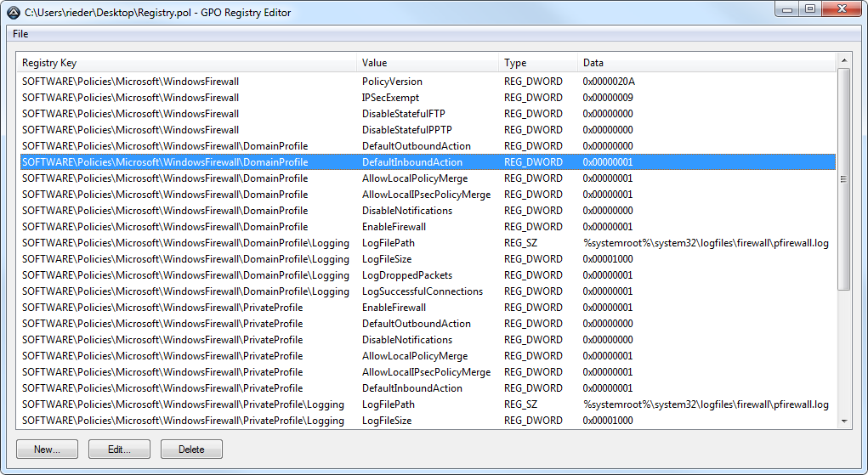Click the application icon in the title bar
Image resolution: width=868 pixels, height=475 pixels.
tap(14, 12)
